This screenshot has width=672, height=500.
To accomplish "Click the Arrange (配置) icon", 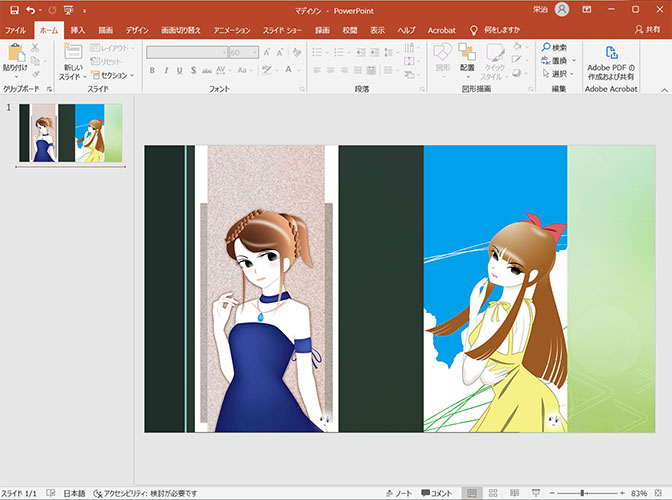I will (x=467, y=51).
